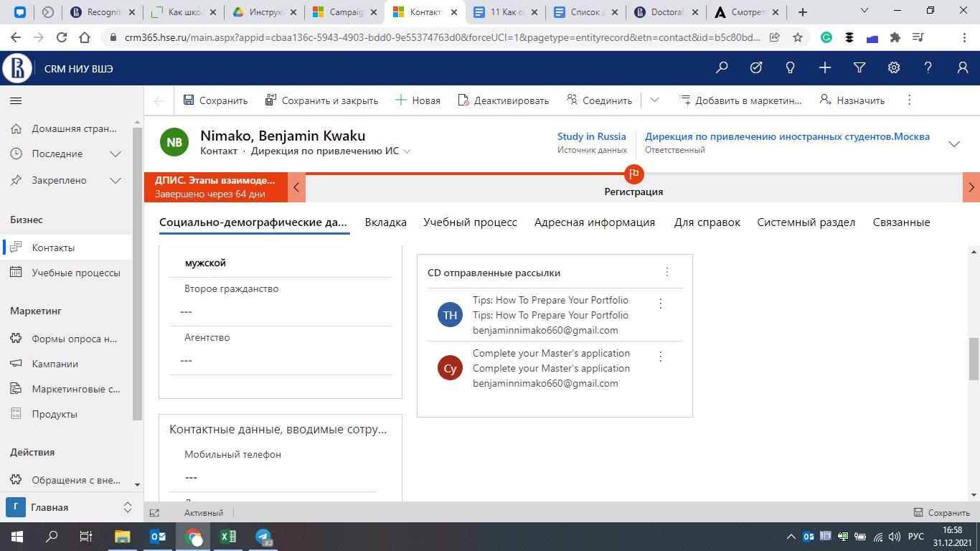The width and height of the screenshot is (980, 551).
Task: Click Сохранить и закрыть button
Action: click(321, 100)
